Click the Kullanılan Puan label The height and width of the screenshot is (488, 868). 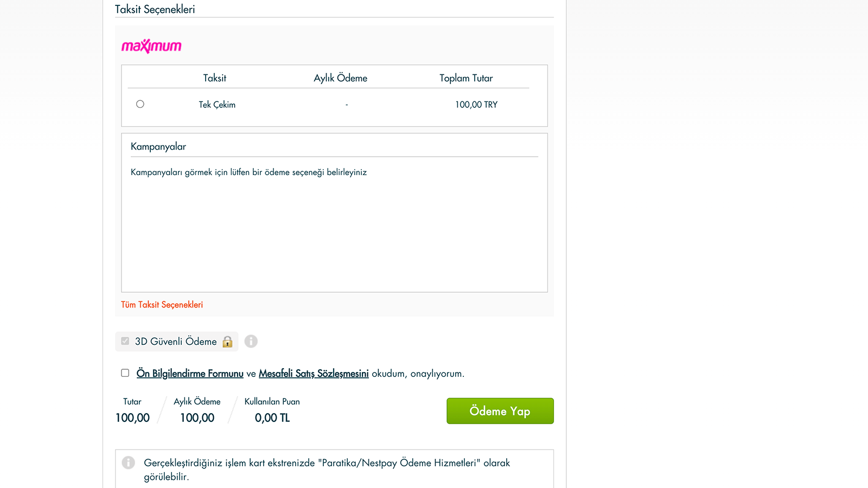(272, 402)
